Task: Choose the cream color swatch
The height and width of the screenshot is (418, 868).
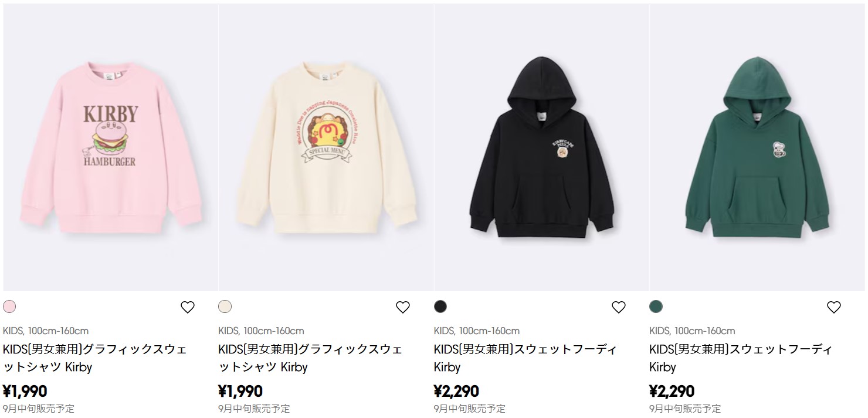Action: pyautogui.click(x=225, y=306)
